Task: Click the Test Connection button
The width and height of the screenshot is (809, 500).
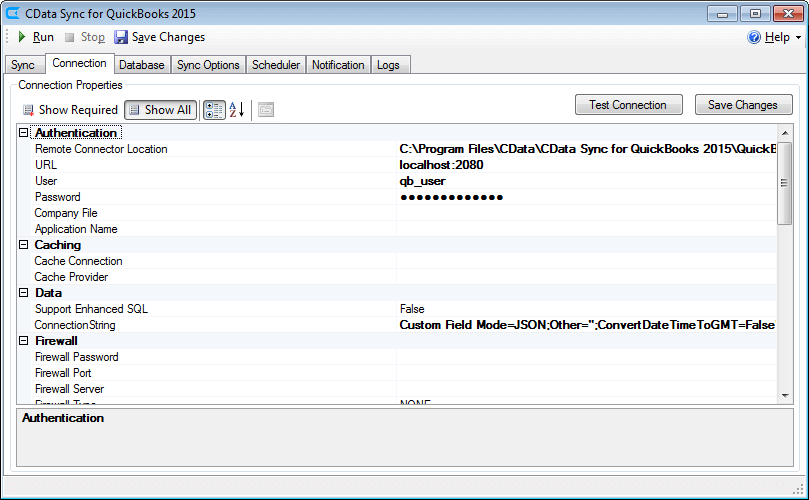Action: coord(628,105)
